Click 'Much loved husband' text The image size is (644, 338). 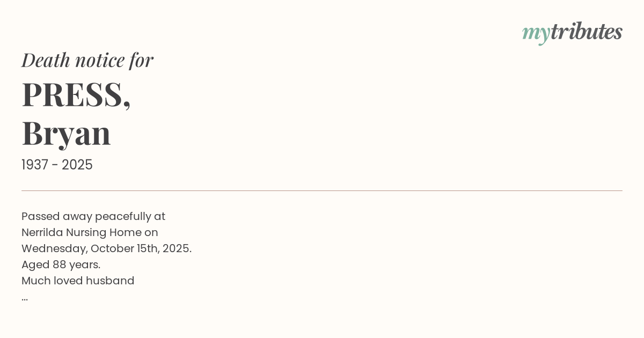pos(78,281)
